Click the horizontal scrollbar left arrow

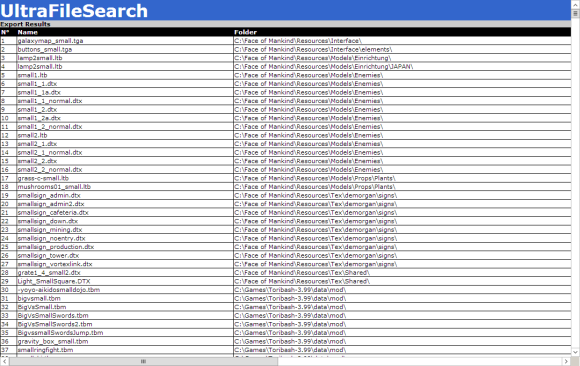pos(4,361)
